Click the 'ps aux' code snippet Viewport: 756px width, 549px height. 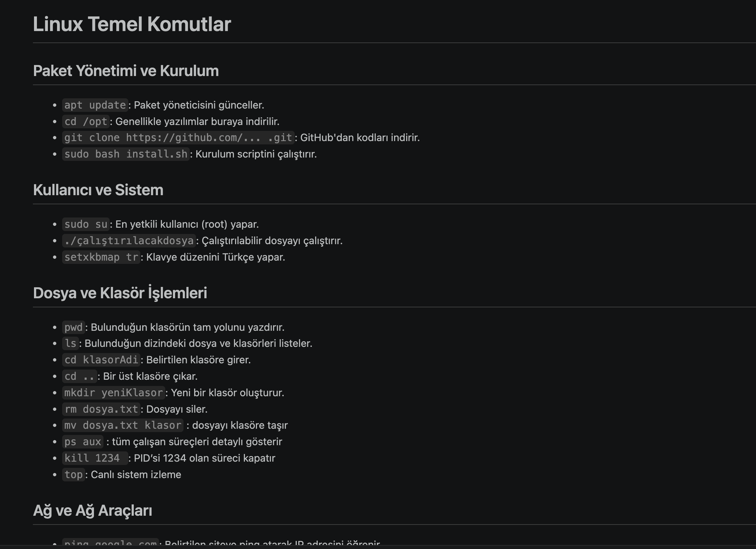(x=83, y=442)
